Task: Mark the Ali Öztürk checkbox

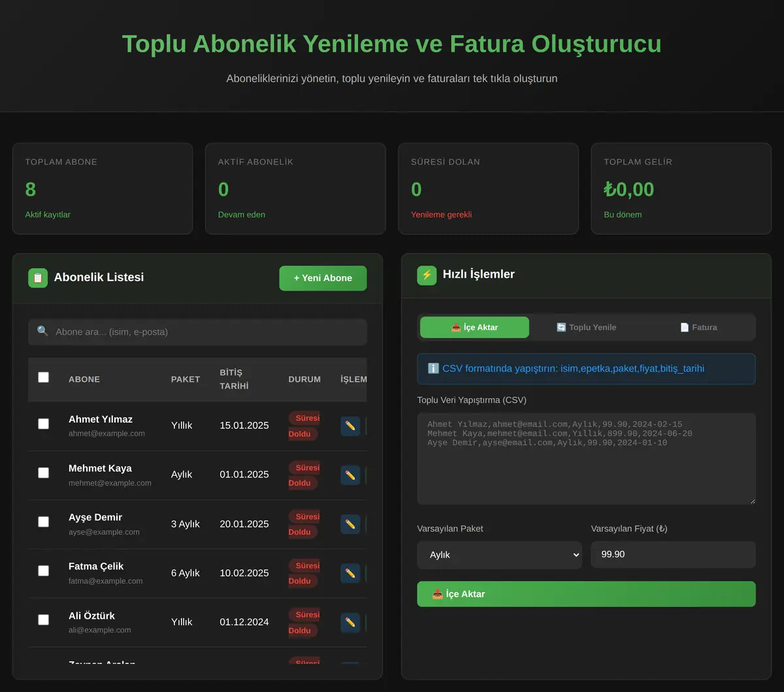Action: (x=43, y=619)
